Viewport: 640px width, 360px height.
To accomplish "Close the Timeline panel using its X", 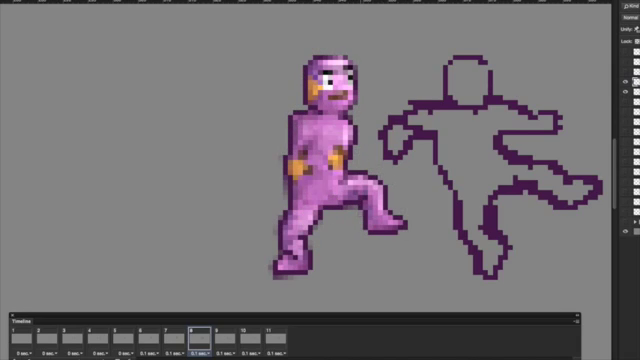I will pyautogui.click(x=12, y=315).
